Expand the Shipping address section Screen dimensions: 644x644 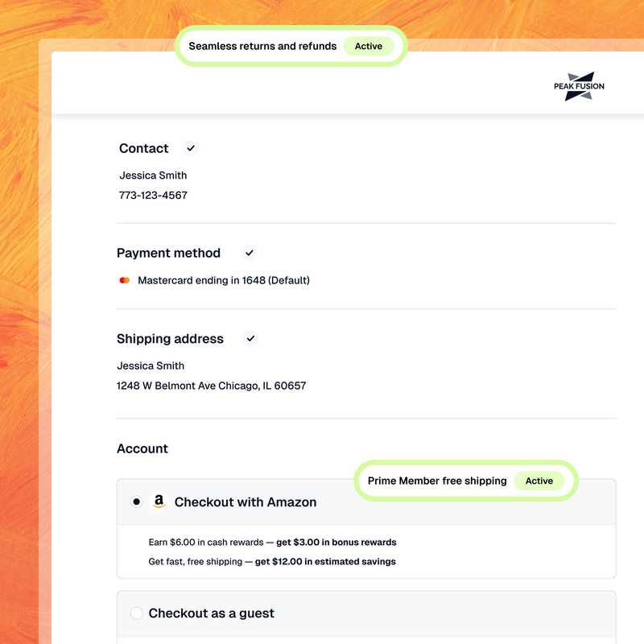tap(170, 339)
